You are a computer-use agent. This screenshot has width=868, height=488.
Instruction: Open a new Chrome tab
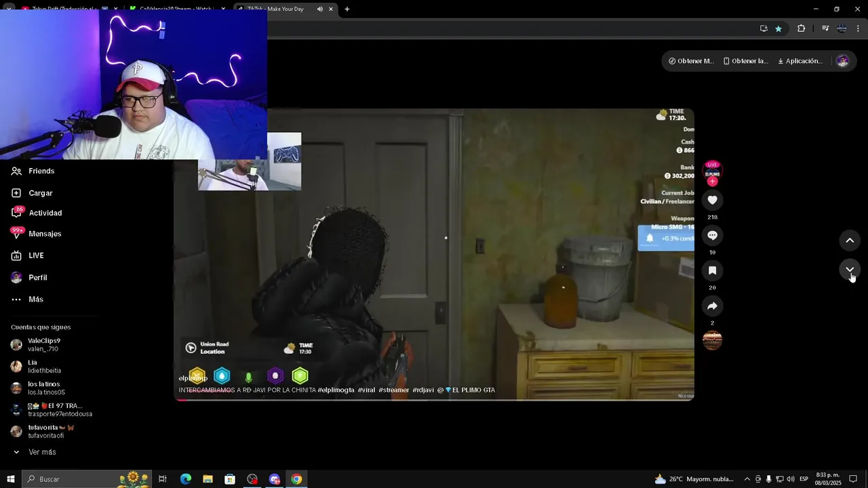[347, 9]
